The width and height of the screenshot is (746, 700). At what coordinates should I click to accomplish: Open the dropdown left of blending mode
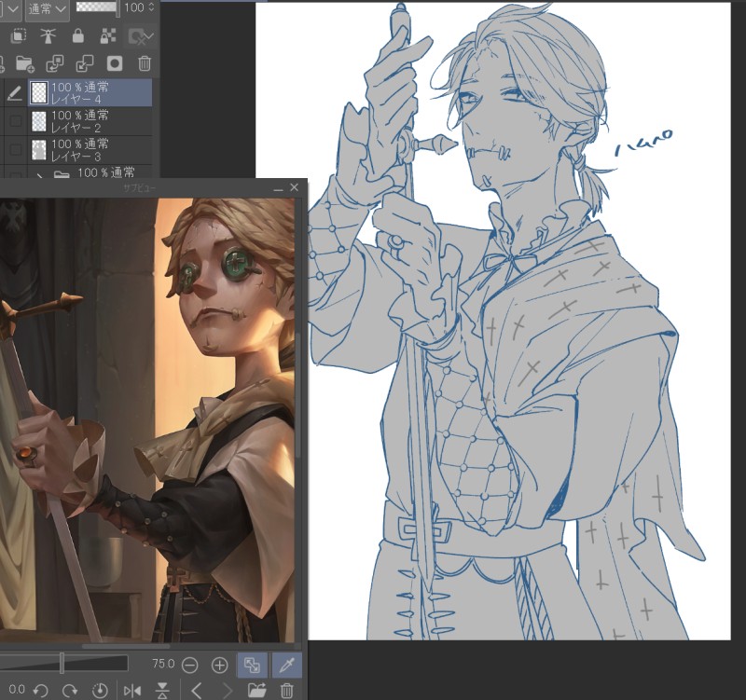(10, 8)
